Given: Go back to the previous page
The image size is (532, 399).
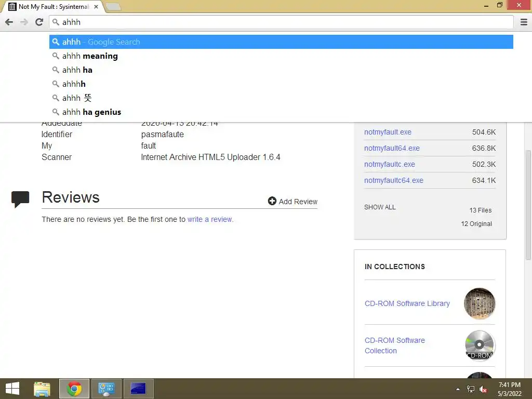Looking at the screenshot, I should click(x=9, y=22).
